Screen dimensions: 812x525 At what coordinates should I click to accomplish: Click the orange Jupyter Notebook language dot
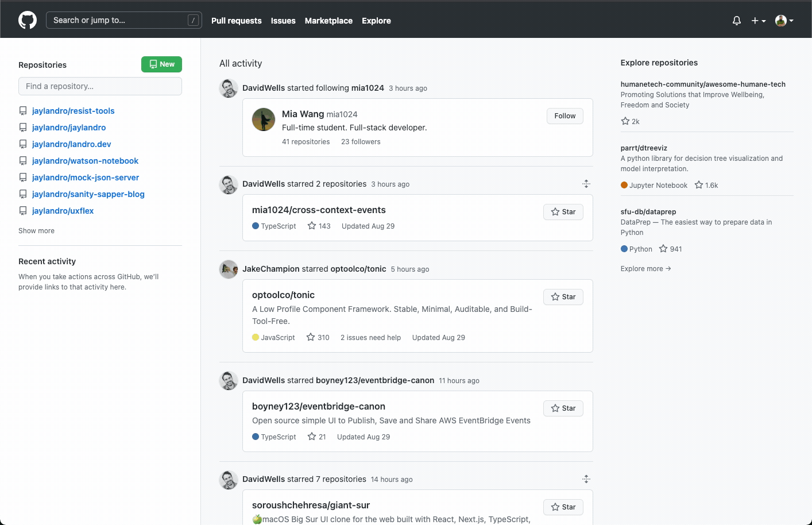click(x=624, y=185)
